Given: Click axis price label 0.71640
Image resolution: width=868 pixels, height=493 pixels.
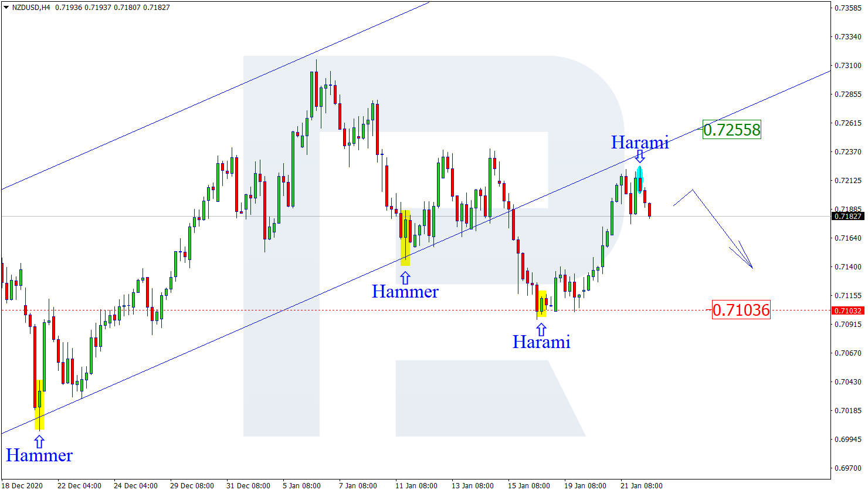Looking at the screenshot, I should point(848,238).
